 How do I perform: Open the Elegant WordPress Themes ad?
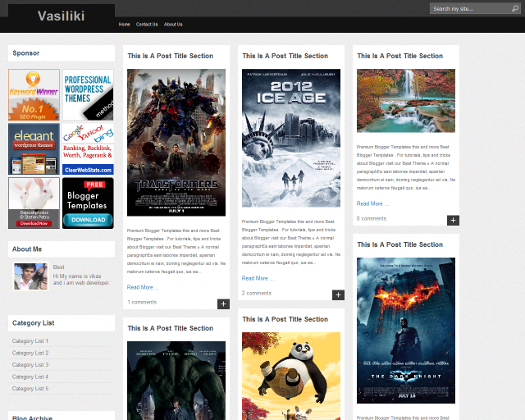point(34,149)
